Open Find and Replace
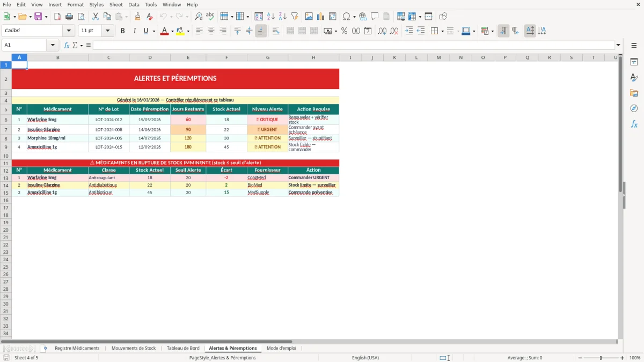644x362 pixels. (x=199, y=16)
